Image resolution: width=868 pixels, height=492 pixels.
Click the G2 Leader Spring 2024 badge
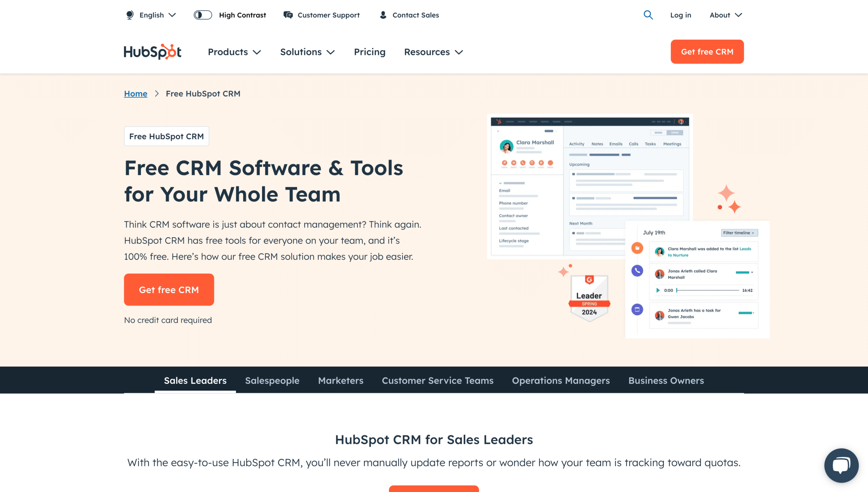click(x=589, y=298)
